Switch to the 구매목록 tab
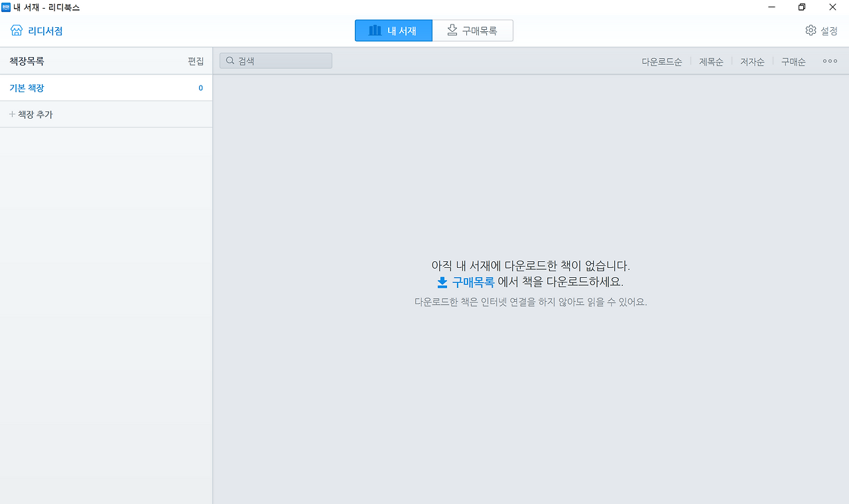849x504 pixels. click(x=472, y=31)
